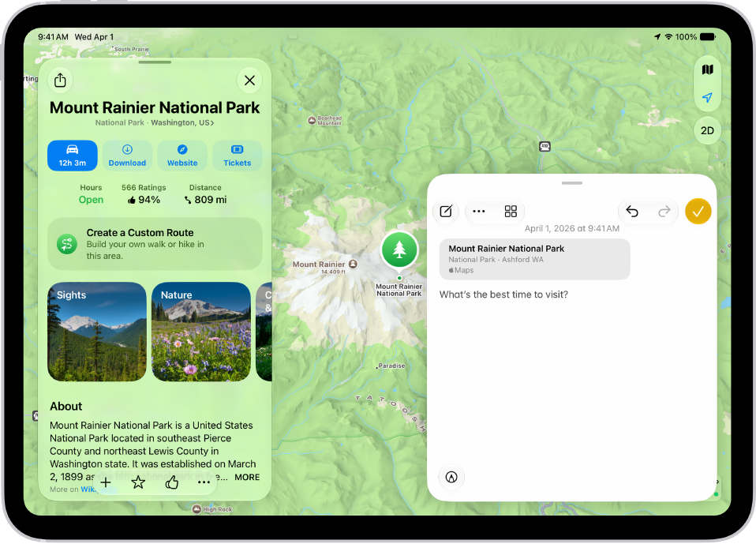Tap the Wi-Fi icon in status bar
This screenshot has height=544, width=756.
668,37
